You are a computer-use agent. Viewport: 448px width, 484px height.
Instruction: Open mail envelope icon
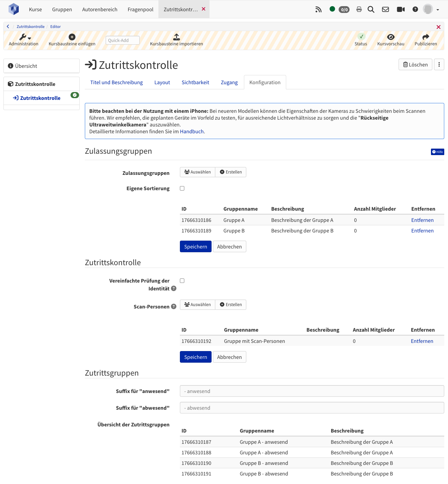point(385,10)
